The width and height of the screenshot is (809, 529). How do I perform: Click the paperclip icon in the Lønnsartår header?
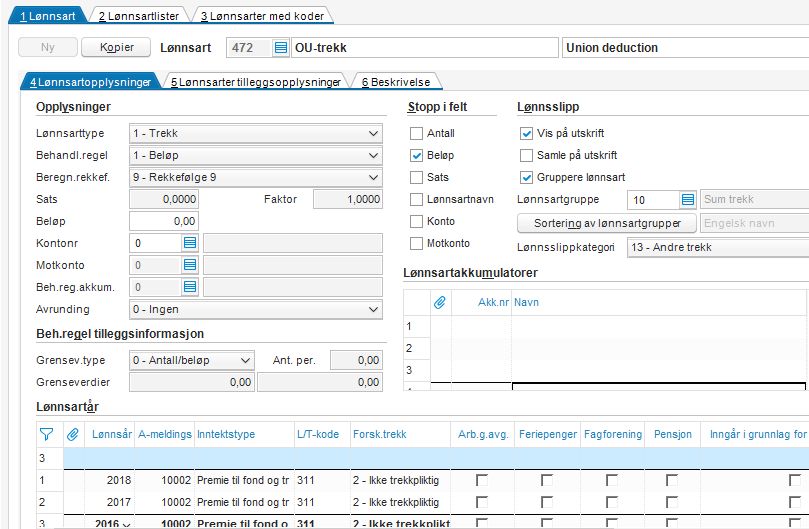point(73,435)
